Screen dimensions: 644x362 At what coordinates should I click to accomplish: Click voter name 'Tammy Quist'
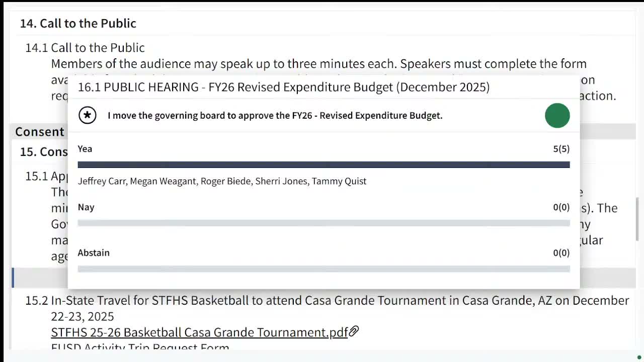click(x=339, y=181)
